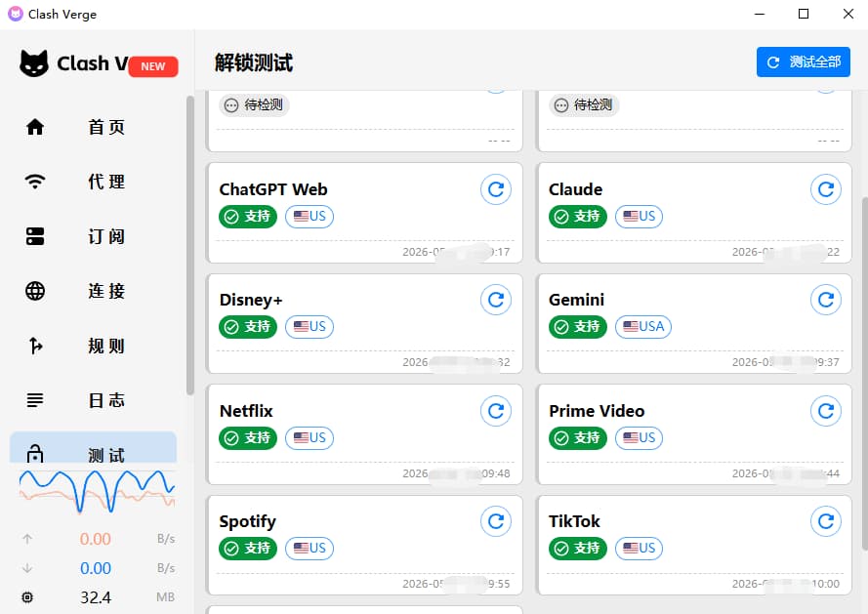The width and height of the screenshot is (868, 614).
Task: Click the logs lines icon
Action: [35, 400]
